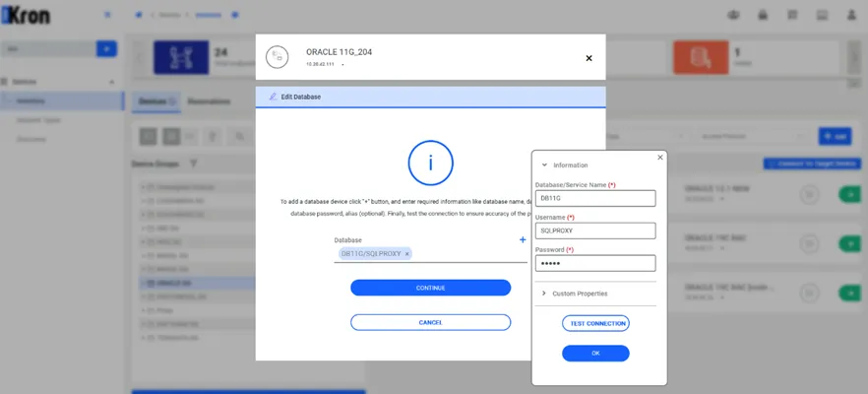Focus the sidebar search field
Image resolution: width=868 pixels, height=394 pixels.
pyautogui.click(x=49, y=49)
